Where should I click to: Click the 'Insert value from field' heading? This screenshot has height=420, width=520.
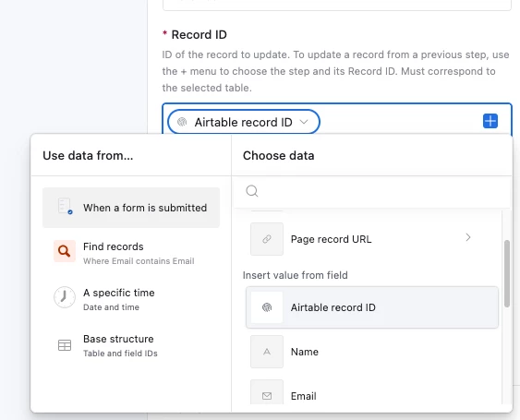[296, 275]
